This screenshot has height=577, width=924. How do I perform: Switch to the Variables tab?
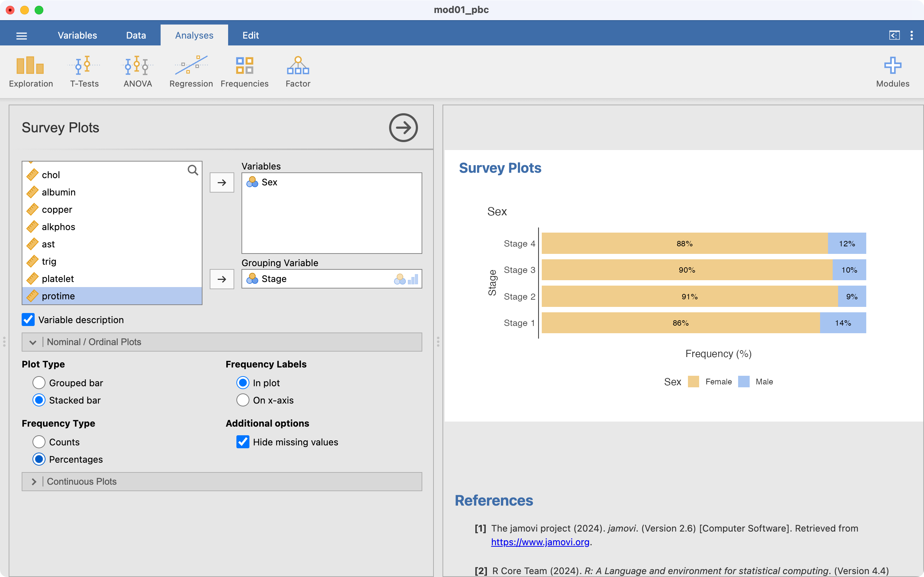77,35
